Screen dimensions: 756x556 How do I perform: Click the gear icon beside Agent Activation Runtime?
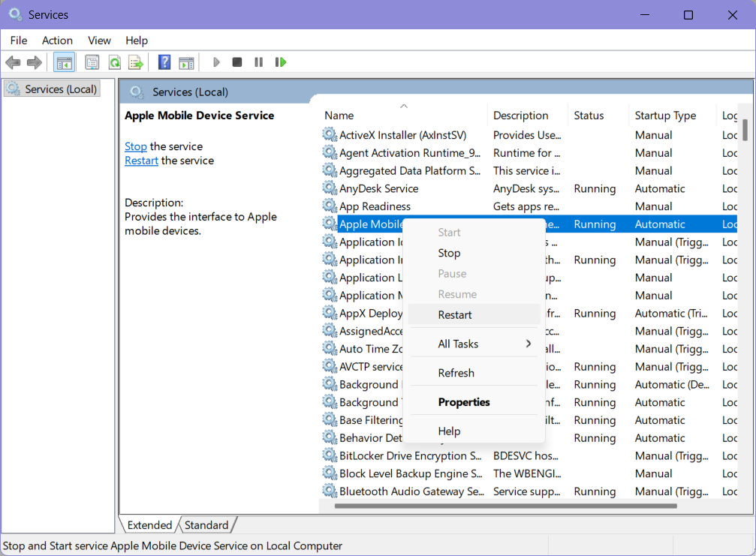330,152
